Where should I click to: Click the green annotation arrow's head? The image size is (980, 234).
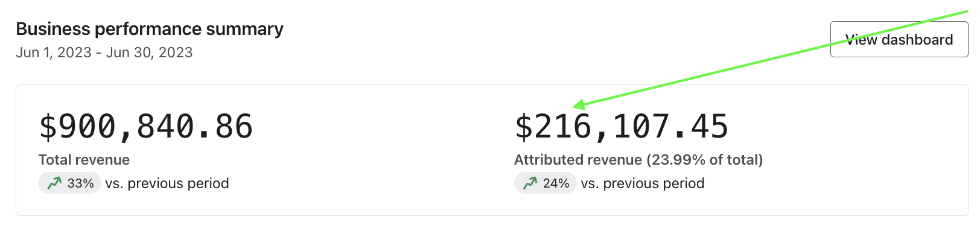577,105
